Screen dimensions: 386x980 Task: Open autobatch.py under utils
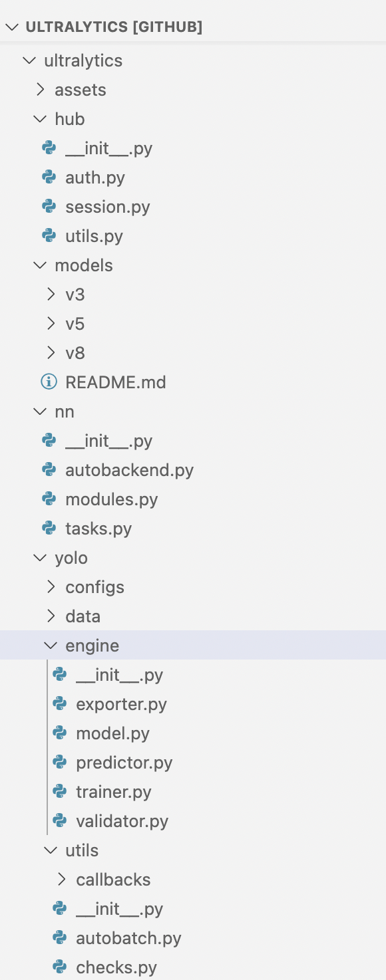(129, 937)
